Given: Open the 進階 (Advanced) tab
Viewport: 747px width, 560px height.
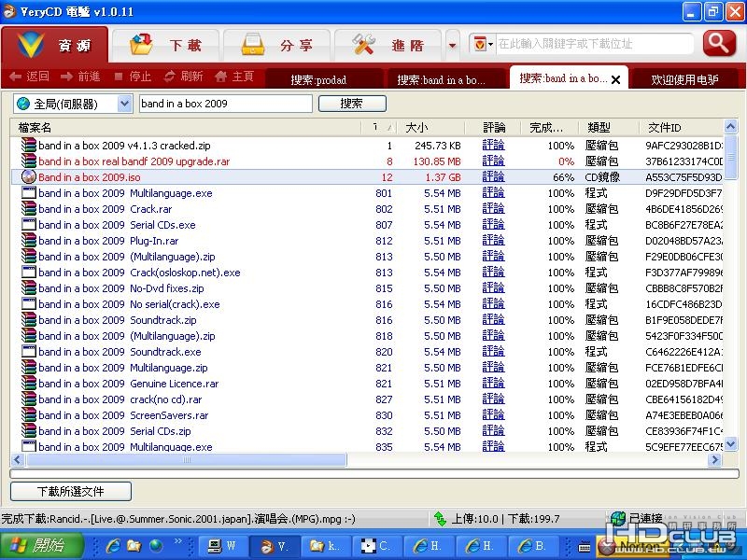Looking at the screenshot, I should click(388, 45).
